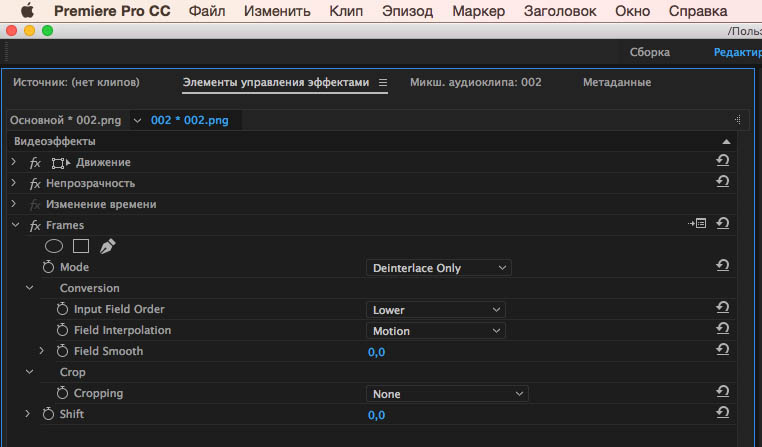Image resolution: width=762 pixels, height=447 pixels.
Task: Switch to Микш. аудиоклипа: 002 tab
Action: pos(475,82)
